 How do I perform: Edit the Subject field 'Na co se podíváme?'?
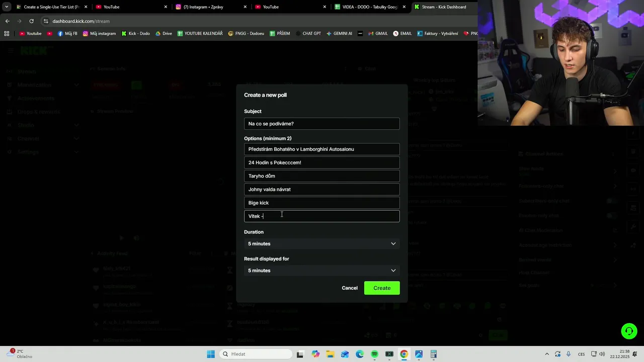pyautogui.click(x=322, y=124)
